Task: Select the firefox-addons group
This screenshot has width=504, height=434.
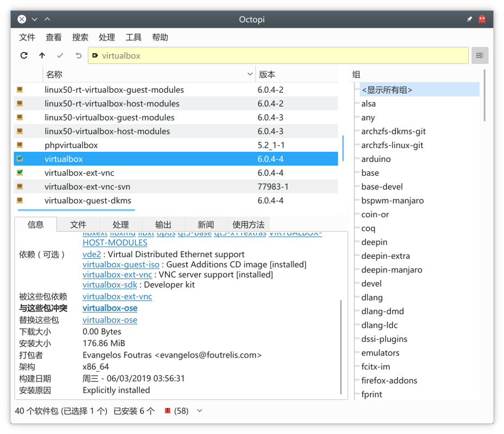Action: coord(389,380)
